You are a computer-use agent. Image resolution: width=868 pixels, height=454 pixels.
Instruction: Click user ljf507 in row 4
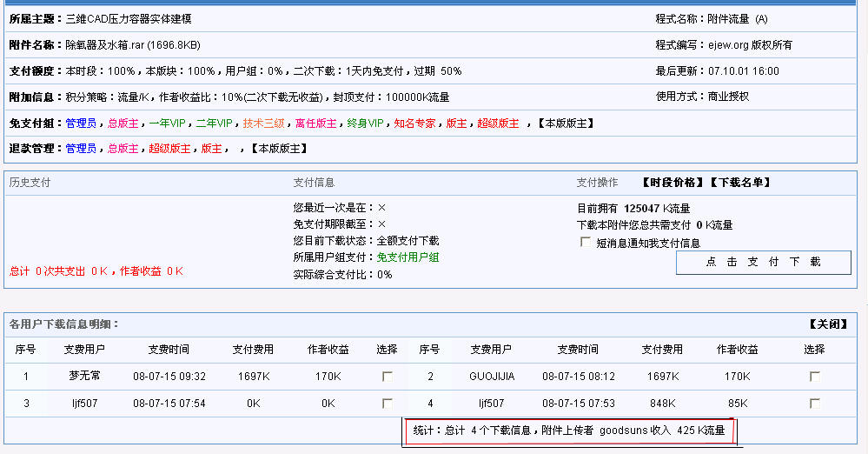pyautogui.click(x=492, y=403)
